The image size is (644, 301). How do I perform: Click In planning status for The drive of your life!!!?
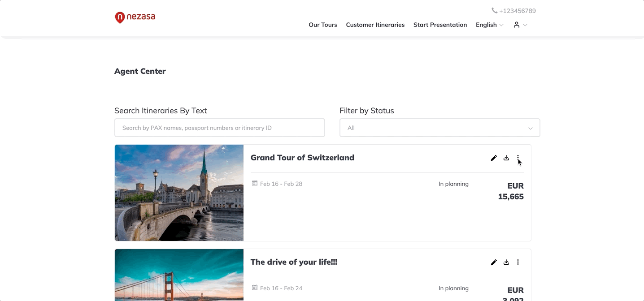pos(453,288)
